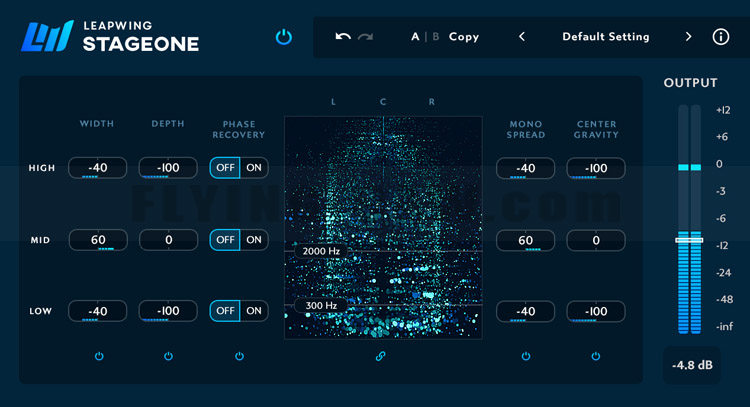Click the MONO SPREAD column header
The height and width of the screenshot is (407, 750).
(x=526, y=129)
